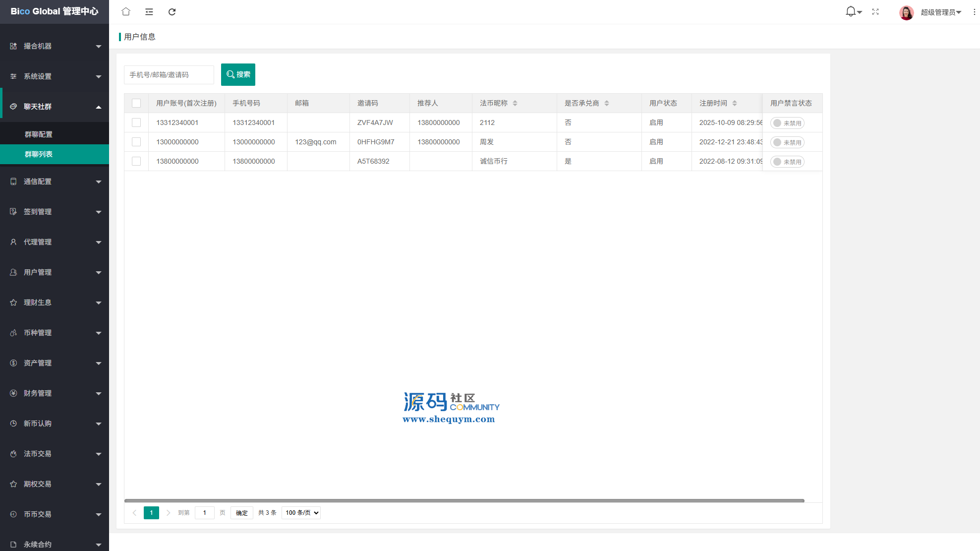The height and width of the screenshot is (551, 980).
Task: Check the select-all header checkbox
Action: (136, 103)
